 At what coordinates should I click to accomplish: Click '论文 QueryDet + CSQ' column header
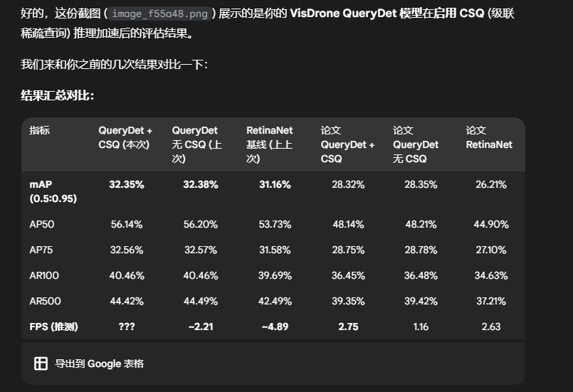pyautogui.click(x=347, y=144)
